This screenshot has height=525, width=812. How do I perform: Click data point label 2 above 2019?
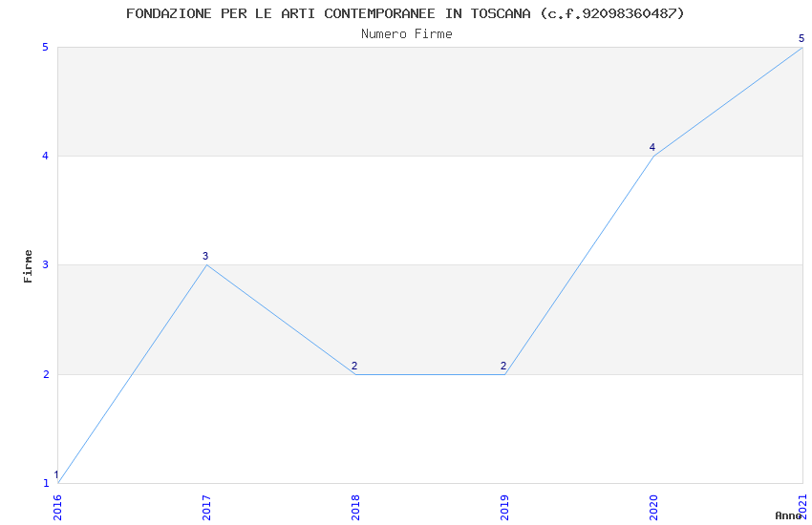point(503,366)
